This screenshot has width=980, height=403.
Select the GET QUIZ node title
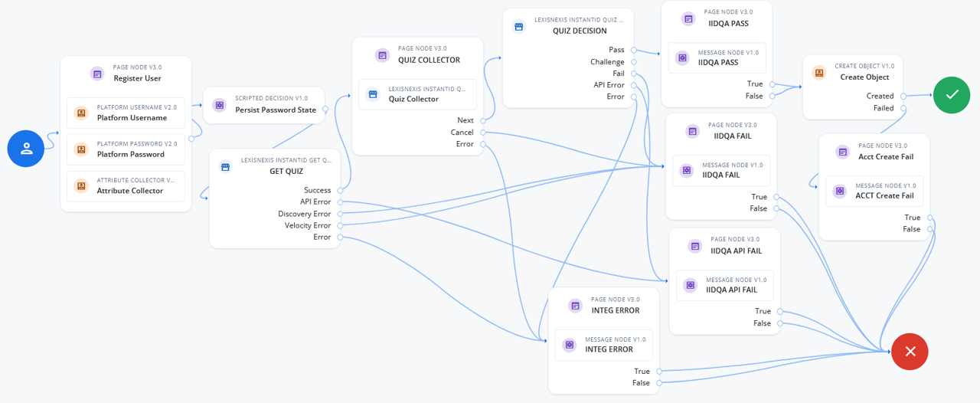tap(286, 172)
